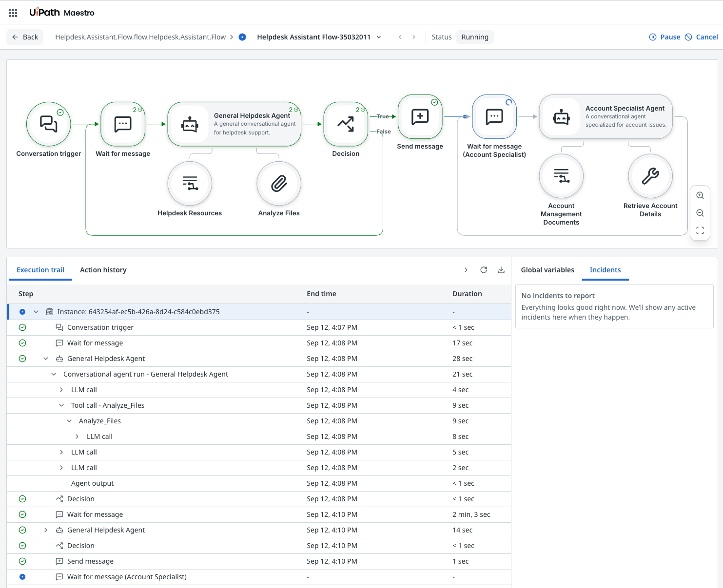Collapse the Analyze_Files row
This screenshot has width=723, height=588.
(69, 421)
